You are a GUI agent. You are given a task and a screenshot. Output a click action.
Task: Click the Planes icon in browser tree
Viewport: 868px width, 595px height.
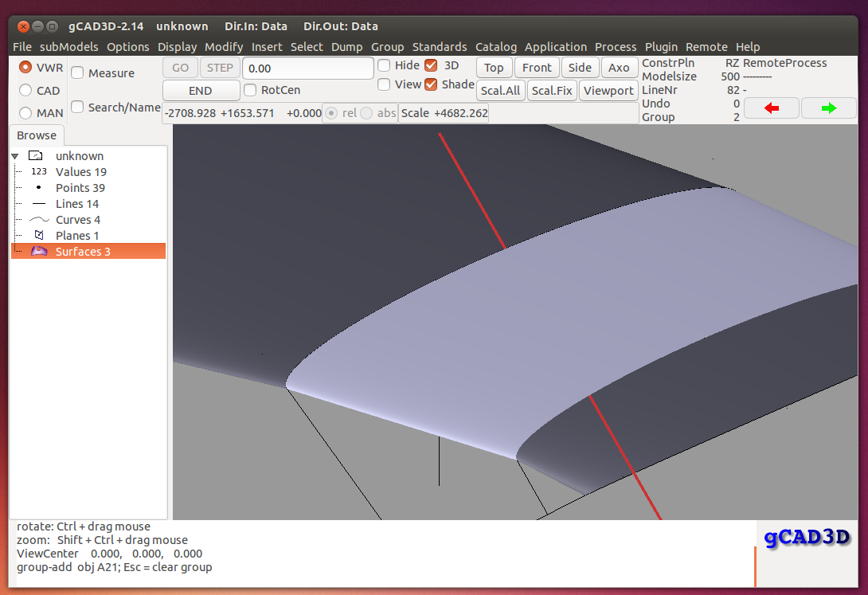[x=39, y=235]
